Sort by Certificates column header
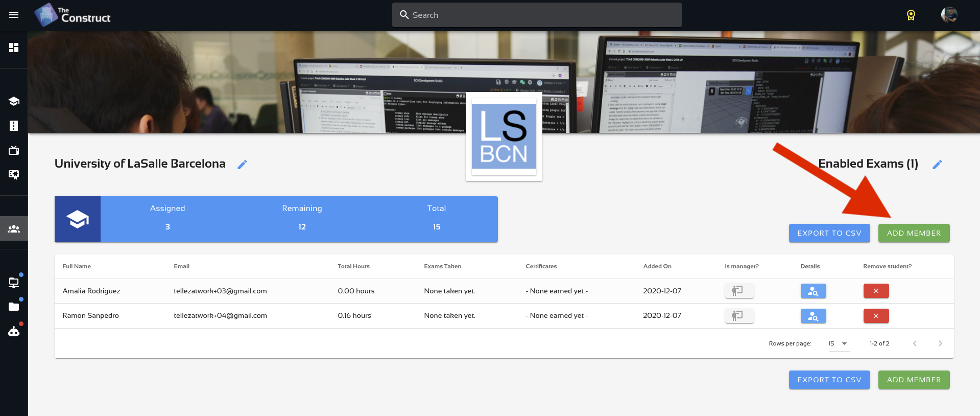Screen dimensions: 980x416 (x=541, y=266)
